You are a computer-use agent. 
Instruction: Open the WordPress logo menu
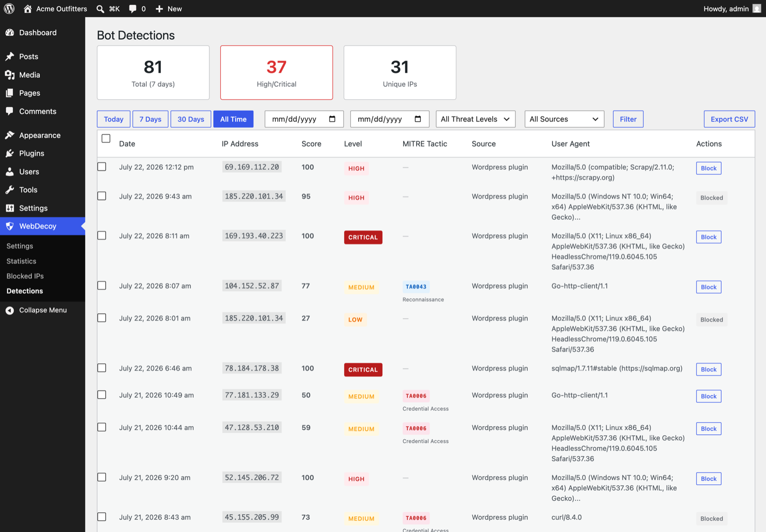click(x=9, y=8)
